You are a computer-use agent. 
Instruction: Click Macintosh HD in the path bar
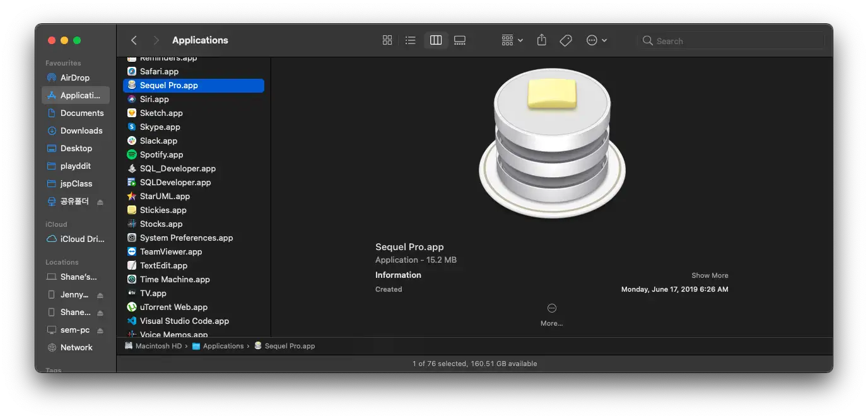pyautogui.click(x=153, y=346)
